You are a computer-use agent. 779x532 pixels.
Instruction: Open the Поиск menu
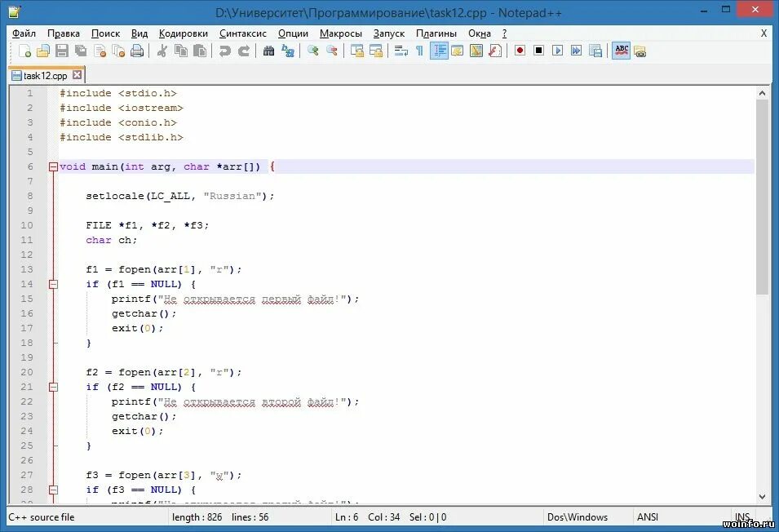click(x=105, y=33)
